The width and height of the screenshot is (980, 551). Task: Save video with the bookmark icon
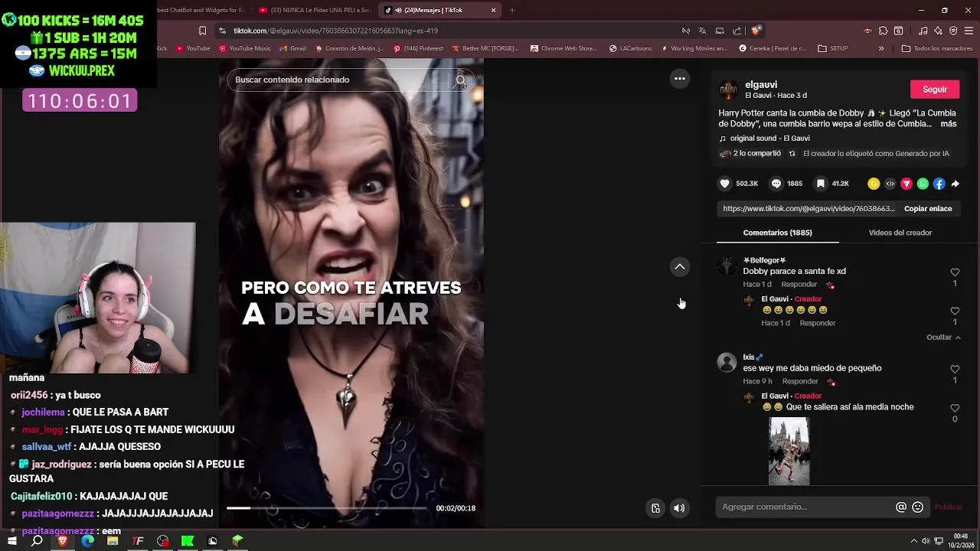[x=821, y=184]
